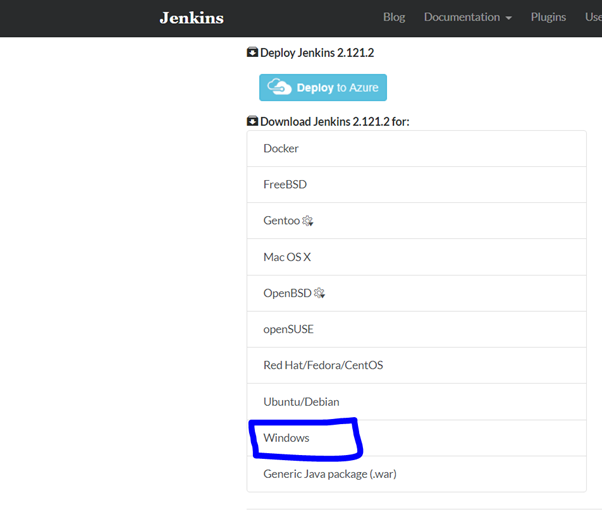602x517 pixels.
Task: Select the Gentoo download option
Action: (417, 221)
